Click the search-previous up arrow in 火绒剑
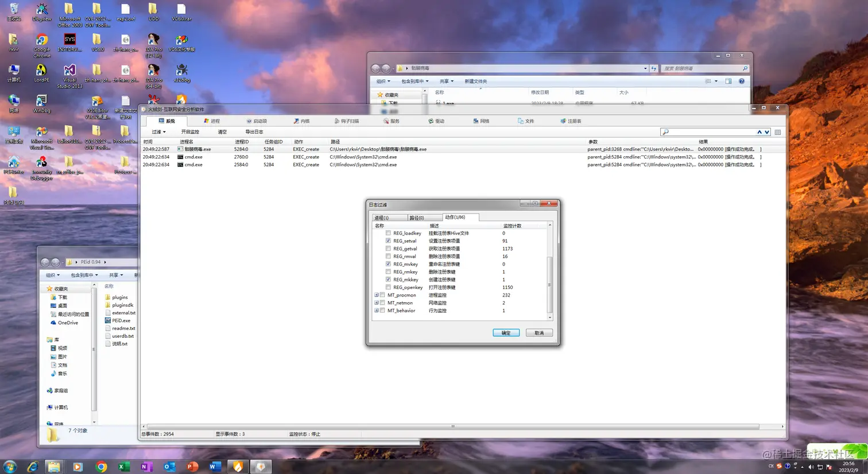Image resolution: width=868 pixels, height=474 pixels. point(759,132)
